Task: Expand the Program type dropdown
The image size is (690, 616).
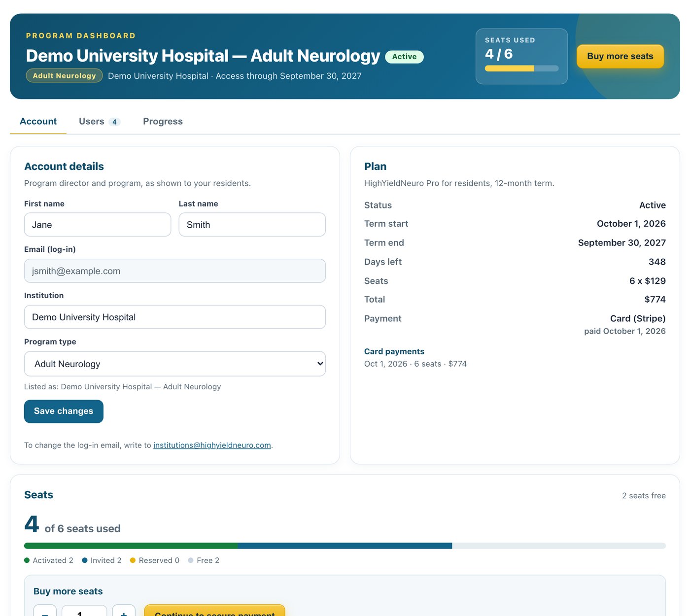Action: (x=175, y=364)
